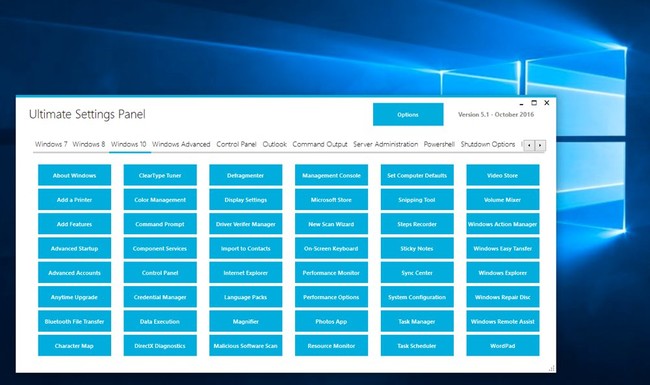Launch Photos App
Screen dimensions: 650x385
(331, 322)
